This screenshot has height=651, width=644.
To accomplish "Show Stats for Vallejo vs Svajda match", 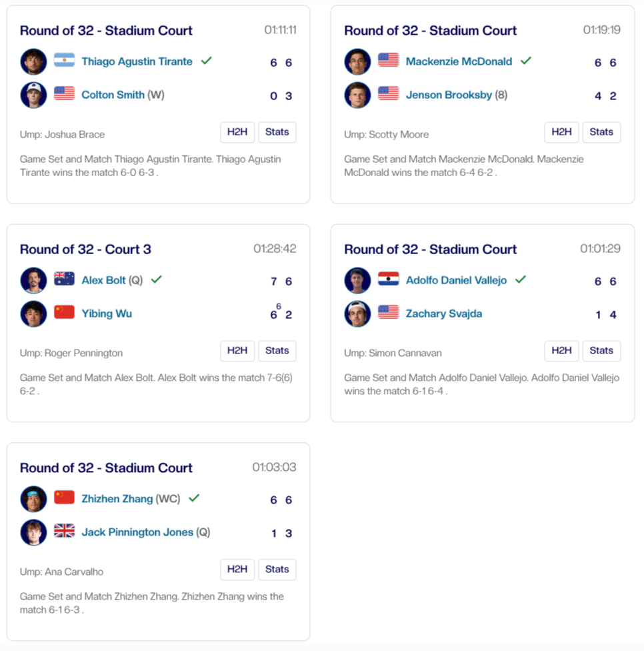I will [x=601, y=351].
